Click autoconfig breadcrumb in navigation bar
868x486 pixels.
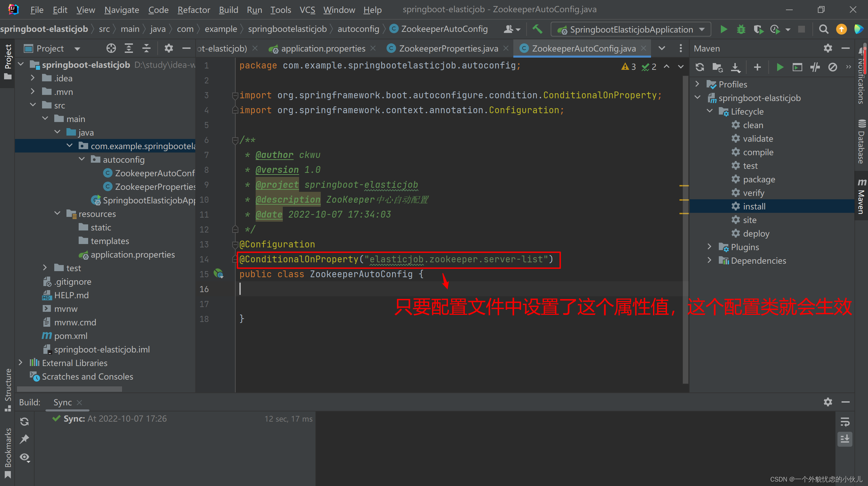point(358,29)
